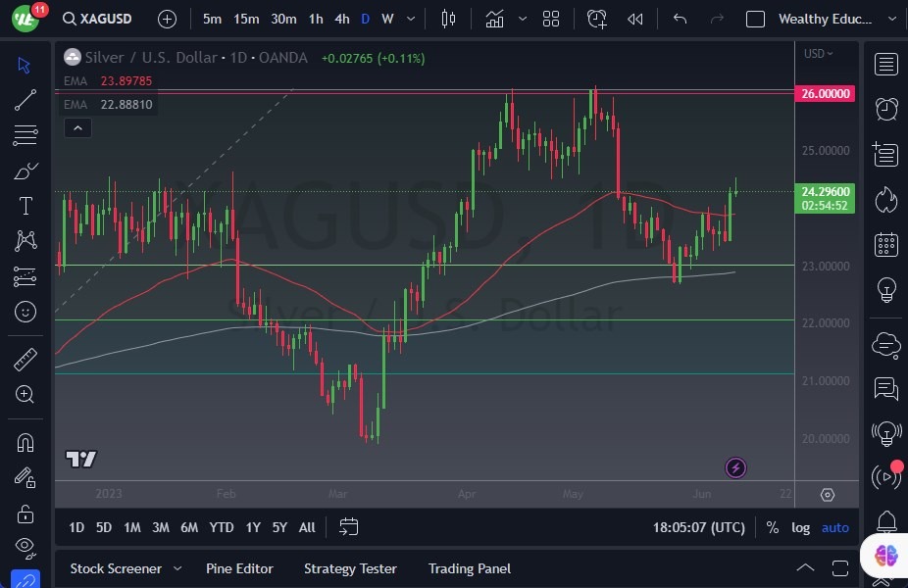Toggle lock all drawing tools

click(25, 514)
